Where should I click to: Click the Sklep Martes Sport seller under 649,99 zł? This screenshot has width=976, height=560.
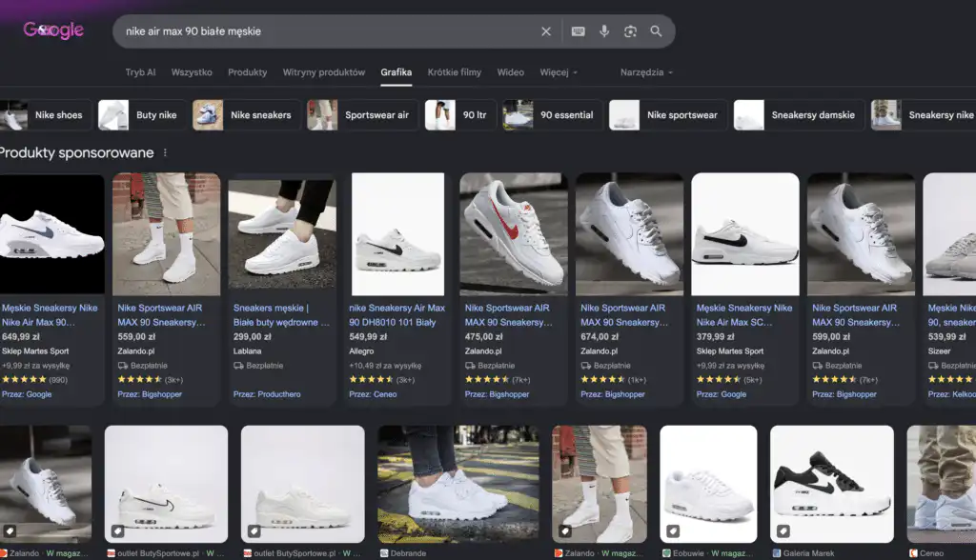35,350
